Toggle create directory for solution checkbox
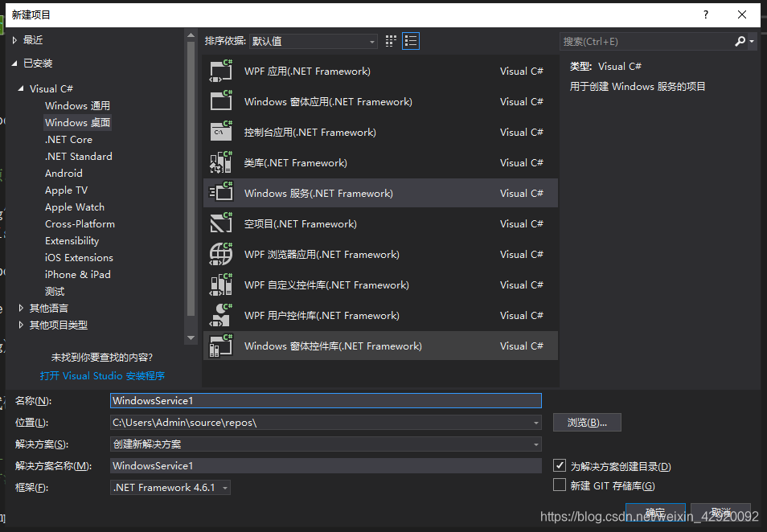The width and height of the screenshot is (767, 532). point(560,465)
